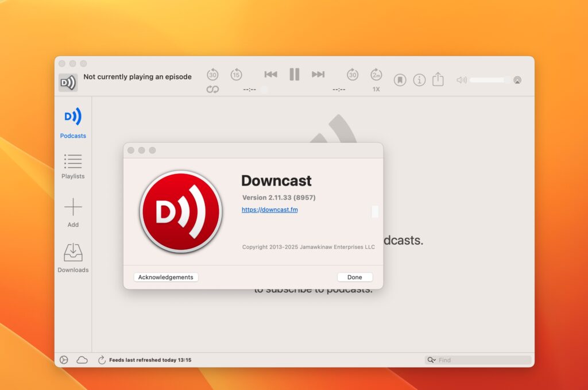588x390 pixels.
Task: Click Done to close the About window
Action: coord(354,277)
